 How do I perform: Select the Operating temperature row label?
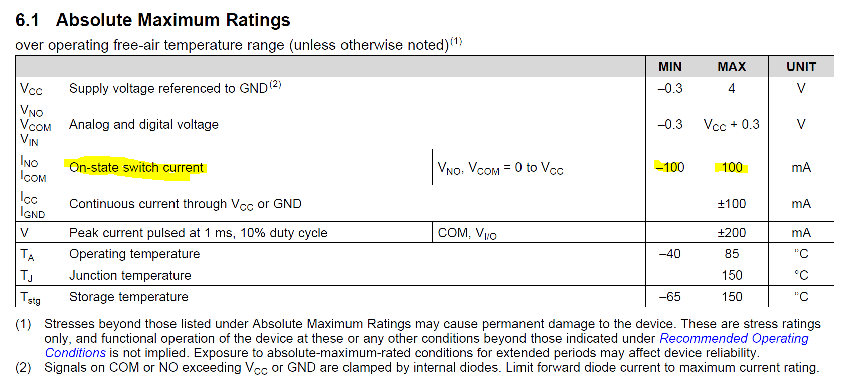click(134, 254)
